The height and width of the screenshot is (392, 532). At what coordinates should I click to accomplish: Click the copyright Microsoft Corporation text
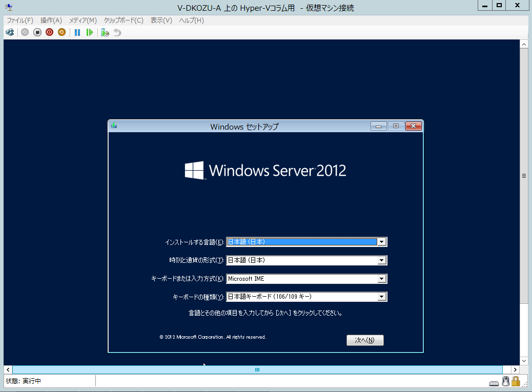(213, 337)
